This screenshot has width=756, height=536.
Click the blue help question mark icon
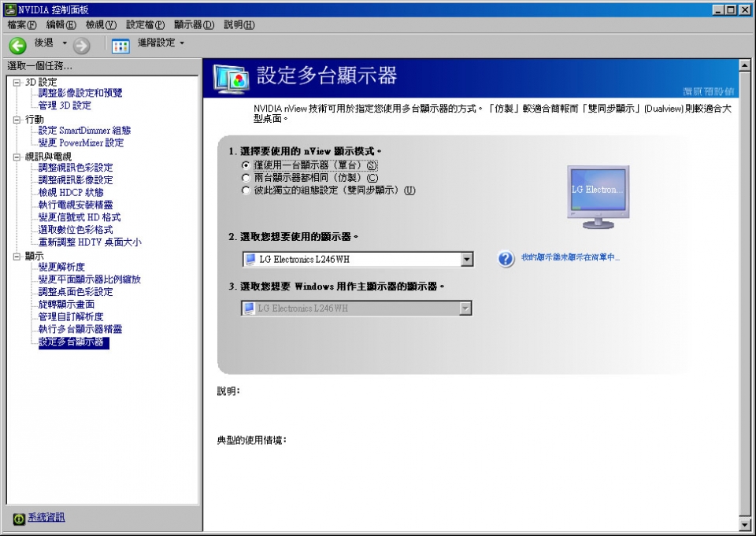506,259
